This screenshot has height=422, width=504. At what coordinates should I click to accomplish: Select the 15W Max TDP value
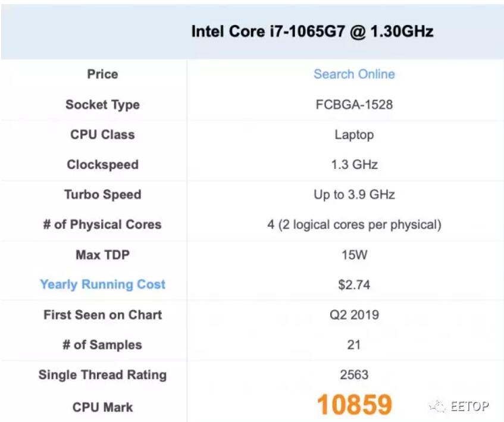point(354,255)
